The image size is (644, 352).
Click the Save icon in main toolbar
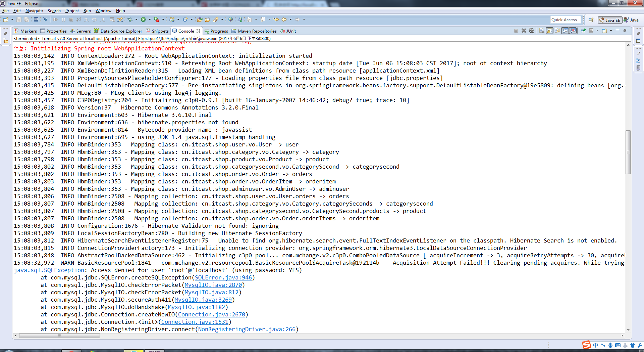point(19,19)
